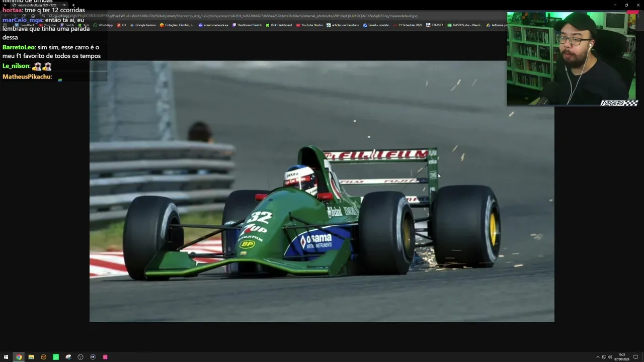The width and height of the screenshot is (644, 362).
Task: Open the F1 Schedule 2026 bookmark
Action: coord(408,25)
